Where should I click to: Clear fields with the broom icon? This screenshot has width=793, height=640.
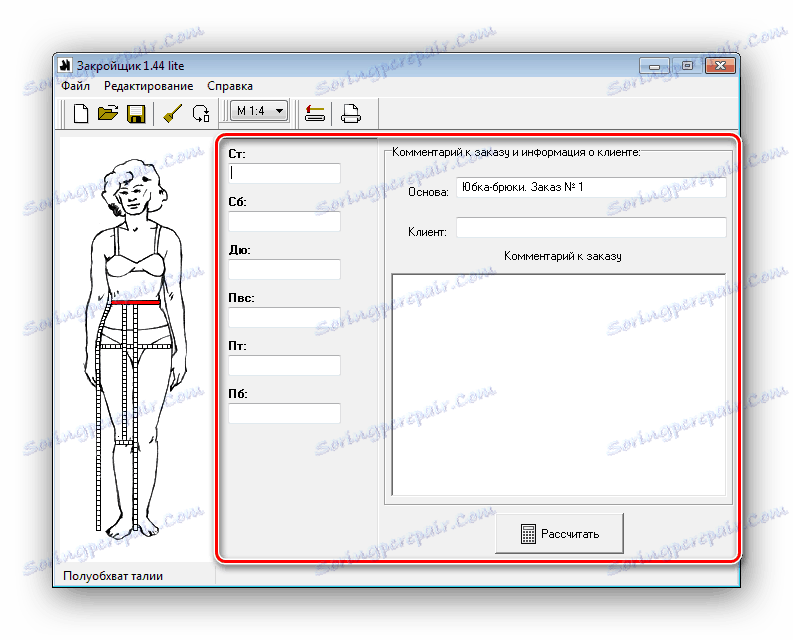pyautogui.click(x=173, y=113)
